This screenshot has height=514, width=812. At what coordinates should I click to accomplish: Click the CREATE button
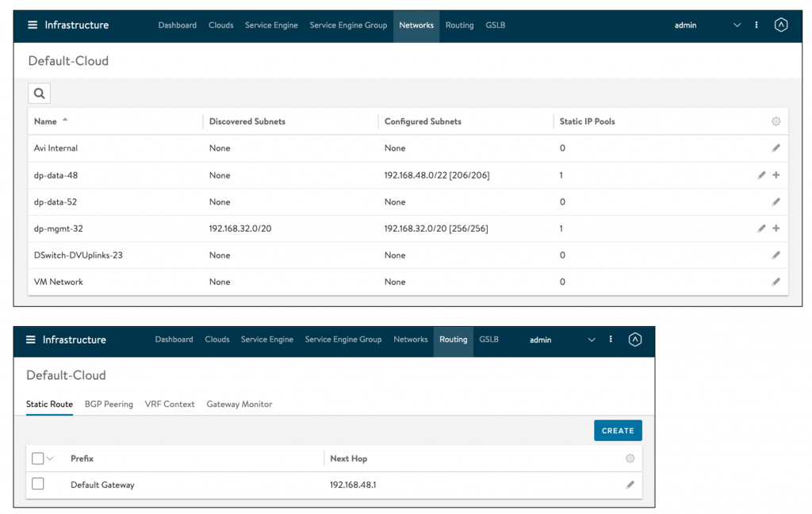[x=617, y=431]
